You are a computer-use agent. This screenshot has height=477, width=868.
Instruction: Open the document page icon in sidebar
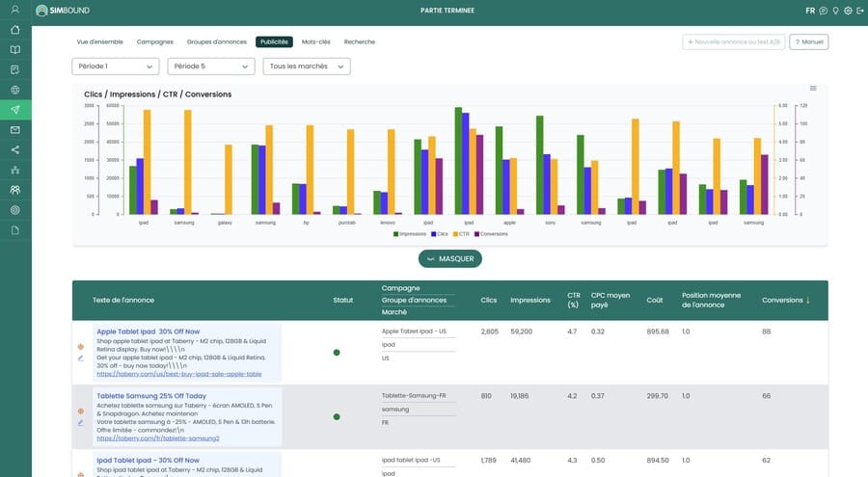[x=14, y=230]
